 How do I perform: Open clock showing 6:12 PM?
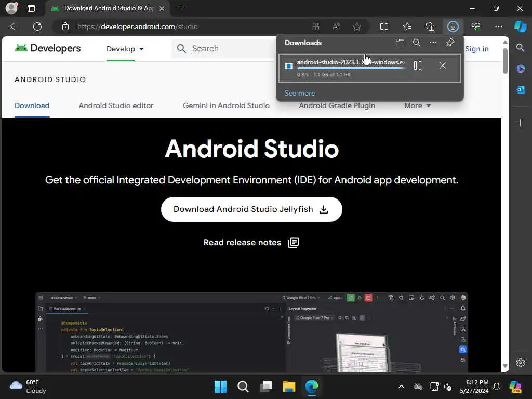click(474, 387)
